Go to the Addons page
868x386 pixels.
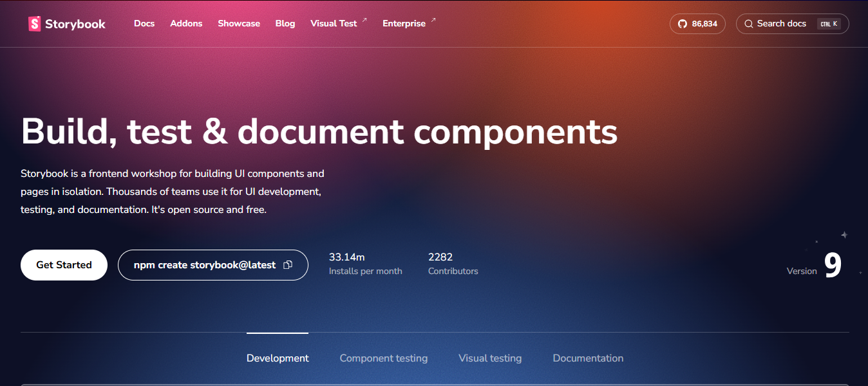click(186, 24)
